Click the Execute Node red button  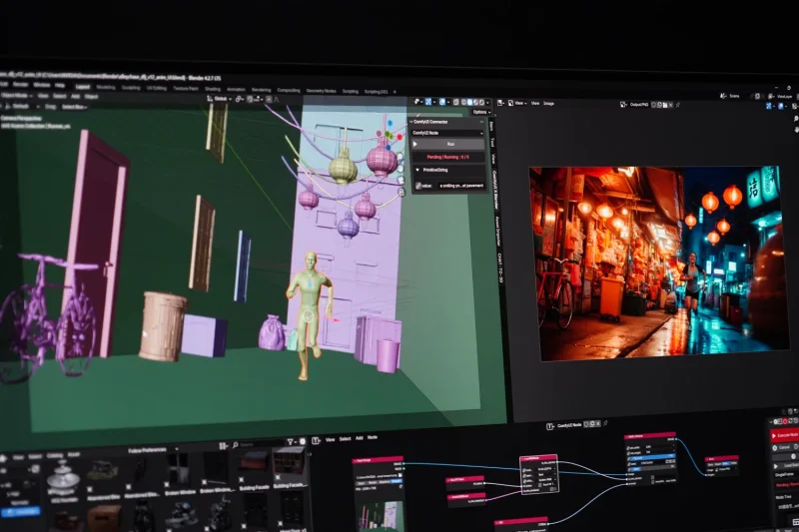tap(784, 436)
